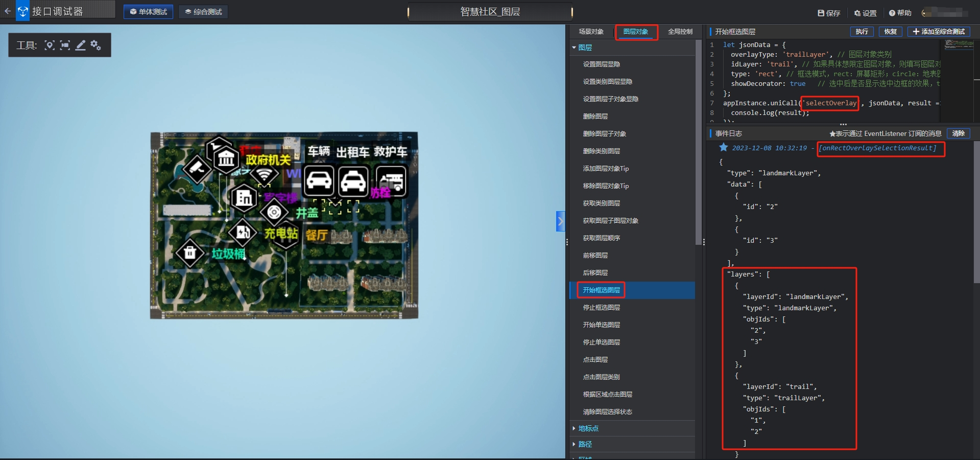Click the layer list vertical scrollbar

pyautogui.click(x=698, y=143)
